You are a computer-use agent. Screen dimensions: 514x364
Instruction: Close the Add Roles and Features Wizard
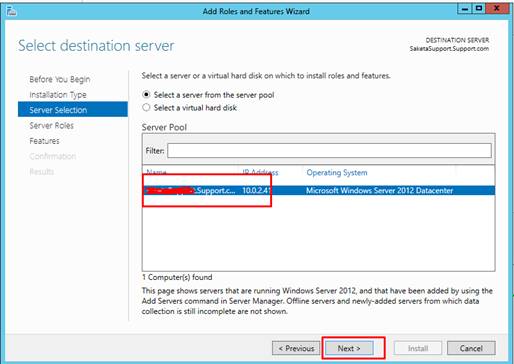coord(497,8)
